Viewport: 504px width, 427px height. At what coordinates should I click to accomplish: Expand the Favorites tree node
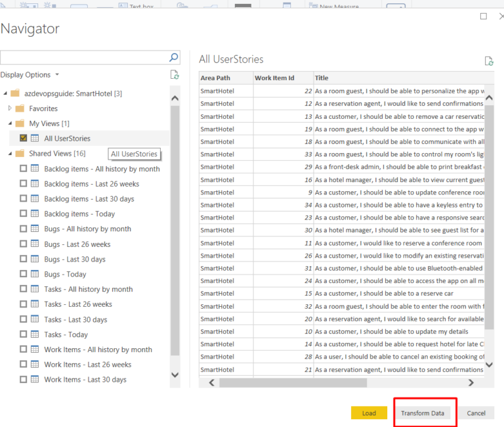[10, 108]
